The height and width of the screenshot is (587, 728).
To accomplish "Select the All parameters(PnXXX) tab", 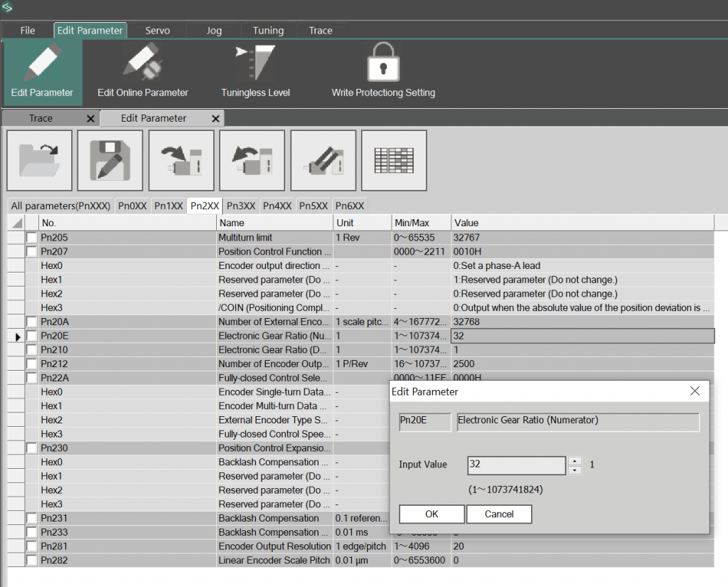I will (60, 206).
